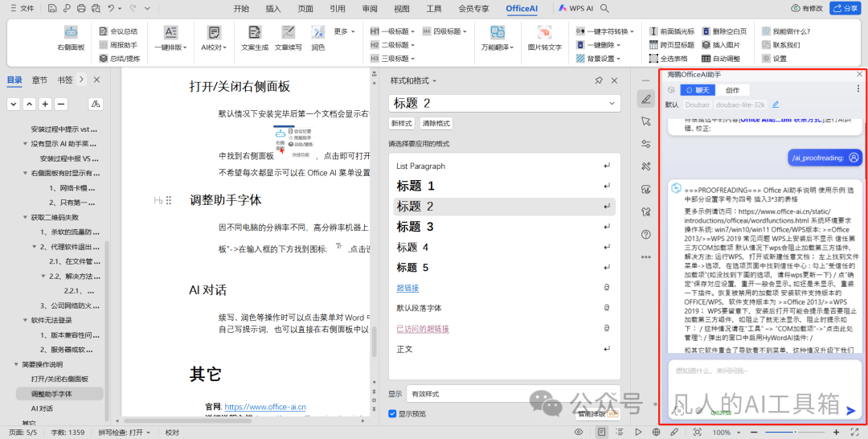
Task: Click the 会议总结 tool
Action: coord(118,31)
